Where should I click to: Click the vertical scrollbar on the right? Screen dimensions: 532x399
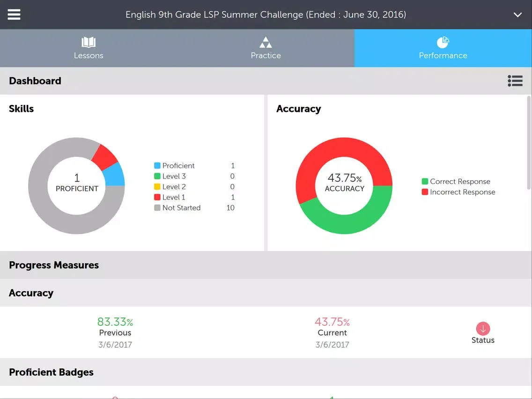pyautogui.click(x=529, y=140)
